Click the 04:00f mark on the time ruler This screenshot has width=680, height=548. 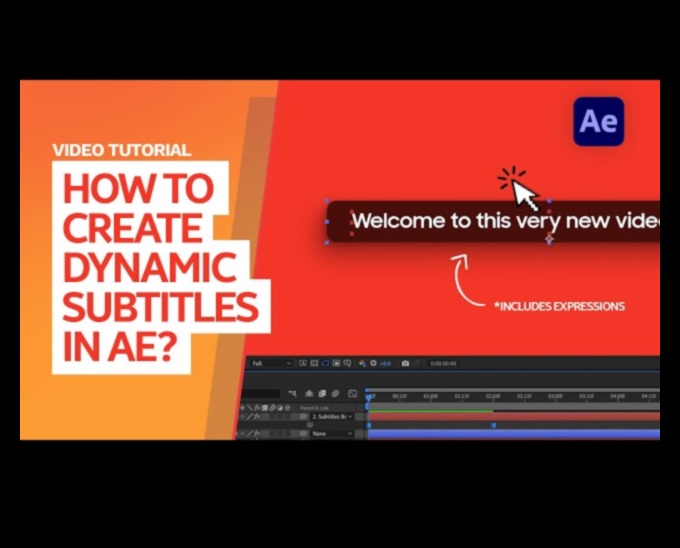(618, 396)
